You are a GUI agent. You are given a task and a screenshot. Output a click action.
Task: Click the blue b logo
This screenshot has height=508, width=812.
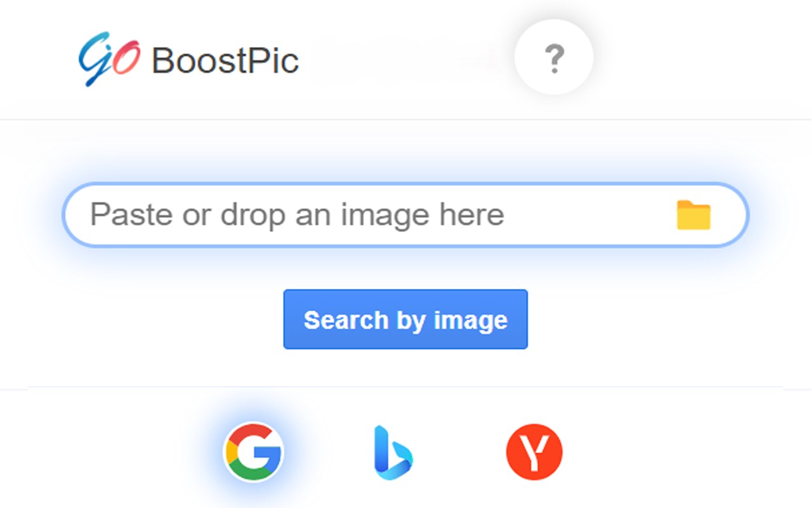click(x=393, y=452)
